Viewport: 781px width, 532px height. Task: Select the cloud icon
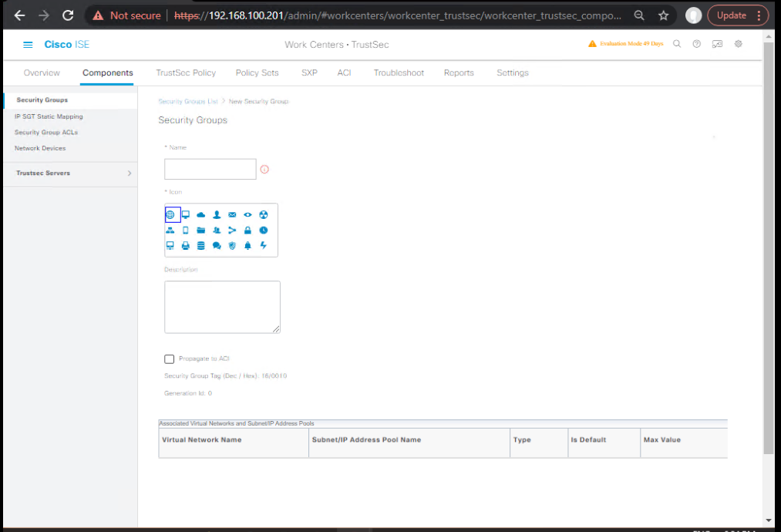[x=201, y=214]
